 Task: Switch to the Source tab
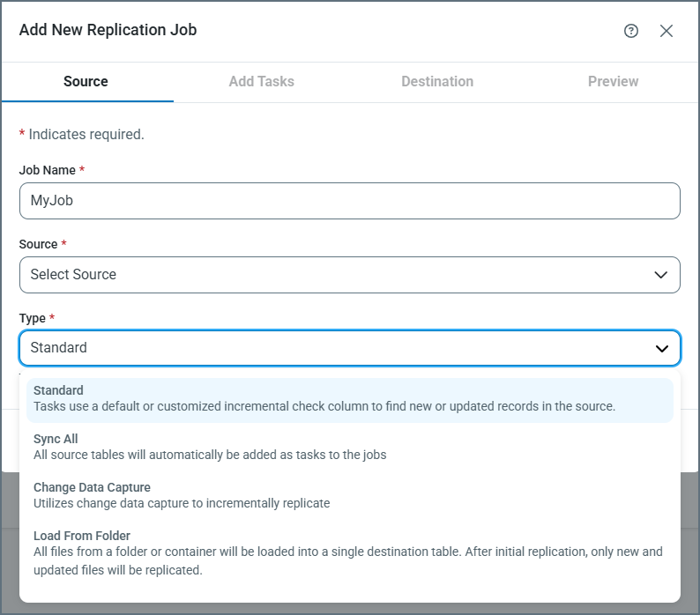pos(86,81)
